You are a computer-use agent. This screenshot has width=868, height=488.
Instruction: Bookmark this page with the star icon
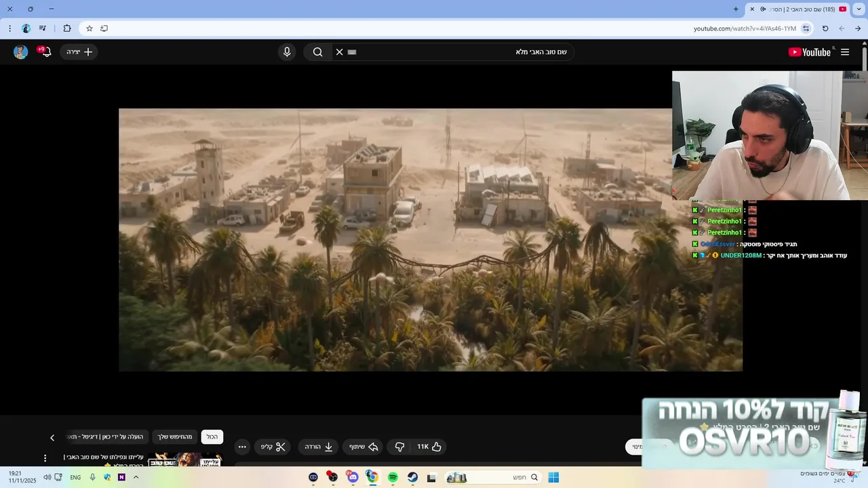[x=89, y=28]
